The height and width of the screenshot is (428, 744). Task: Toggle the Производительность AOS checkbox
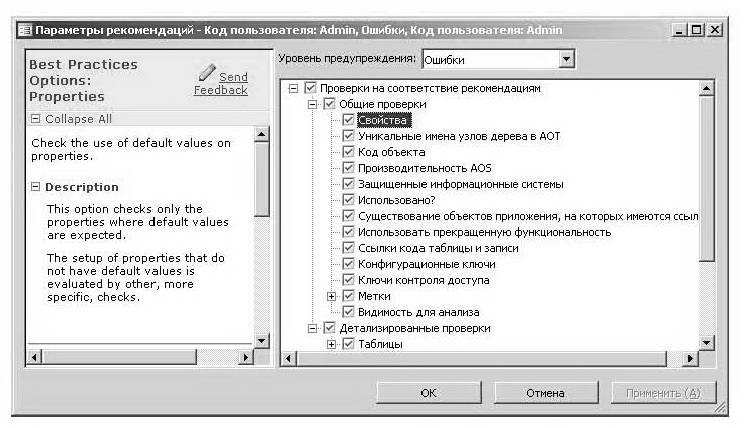point(349,168)
